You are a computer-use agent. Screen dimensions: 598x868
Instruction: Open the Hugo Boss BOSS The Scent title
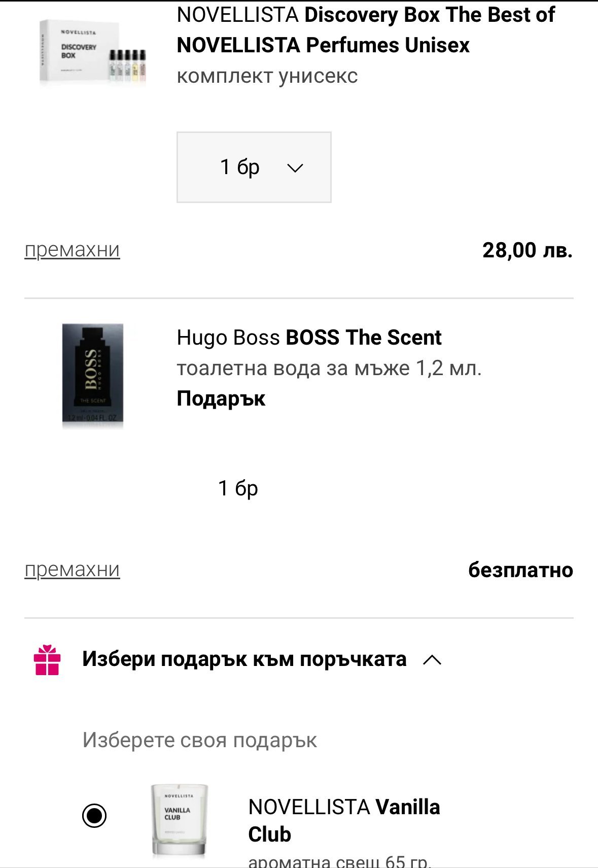(x=309, y=338)
